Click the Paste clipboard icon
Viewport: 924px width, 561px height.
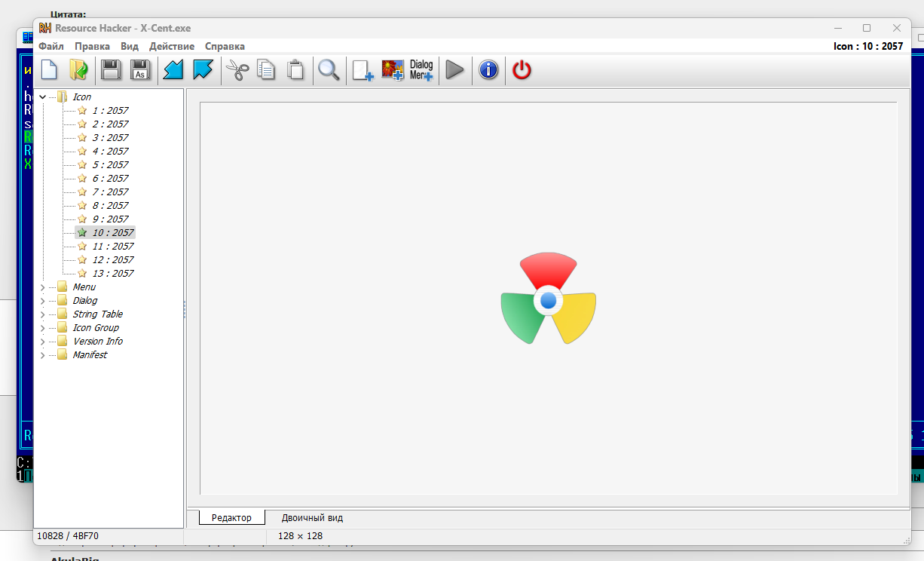pos(295,70)
